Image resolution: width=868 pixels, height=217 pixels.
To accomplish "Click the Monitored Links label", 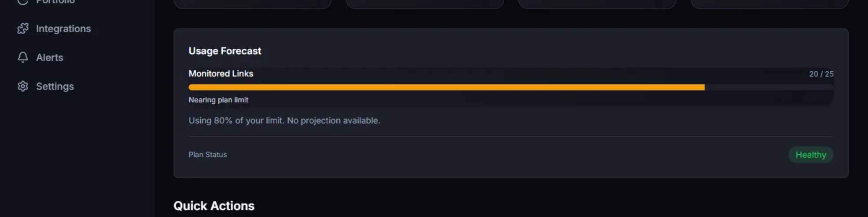I will pos(221,73).
